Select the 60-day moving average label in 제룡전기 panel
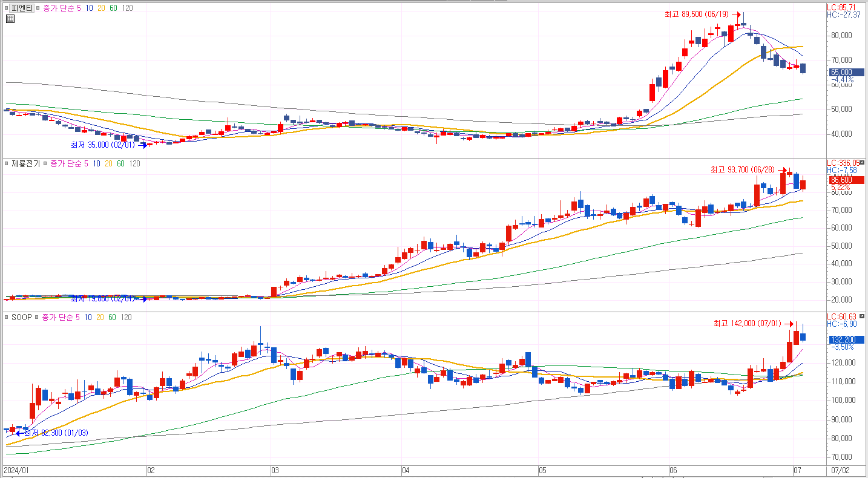This screenshot has height=478, width=868. click(120, 163)
